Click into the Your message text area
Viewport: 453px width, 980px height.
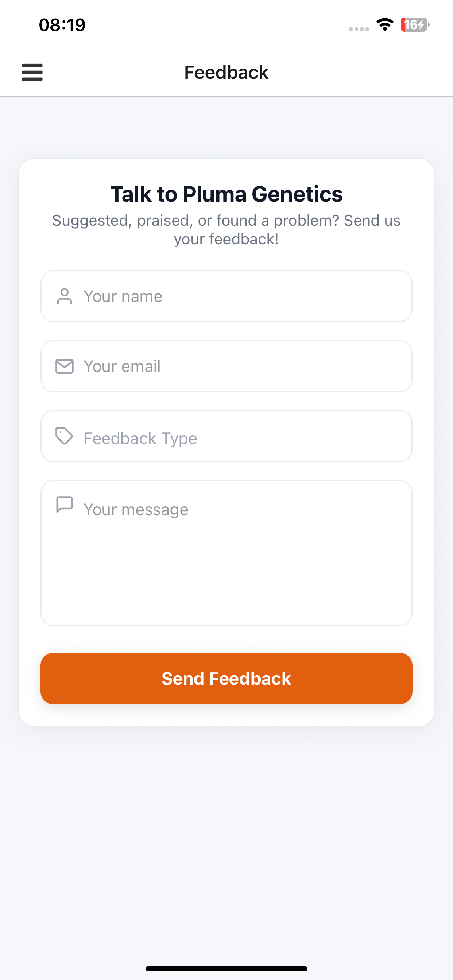point(226,553)
